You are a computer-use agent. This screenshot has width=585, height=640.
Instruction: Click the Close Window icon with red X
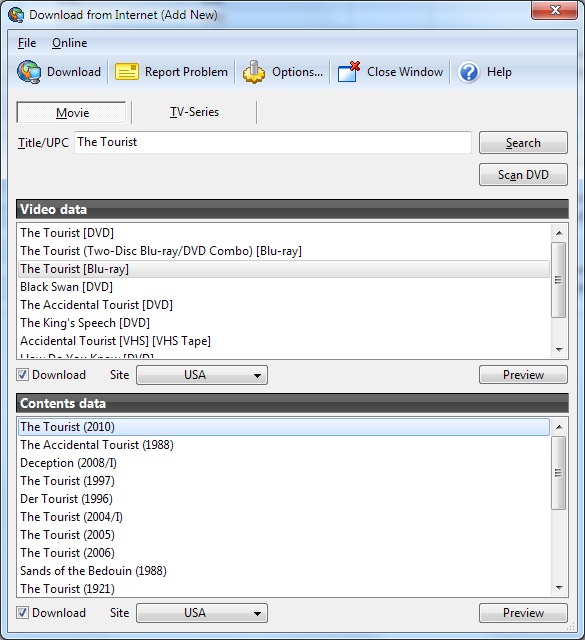coord(349,72)
